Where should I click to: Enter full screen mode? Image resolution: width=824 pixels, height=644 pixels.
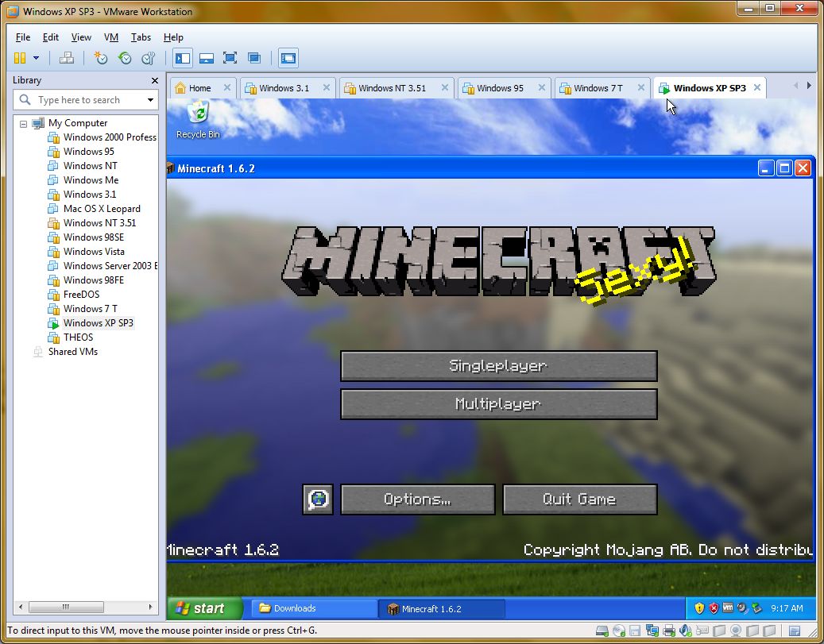(230, 58)
